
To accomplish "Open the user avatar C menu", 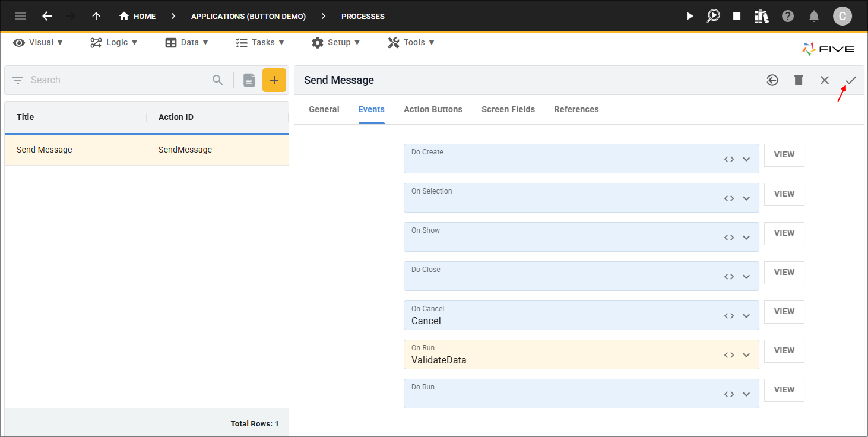I will click(x=842, y=16).
